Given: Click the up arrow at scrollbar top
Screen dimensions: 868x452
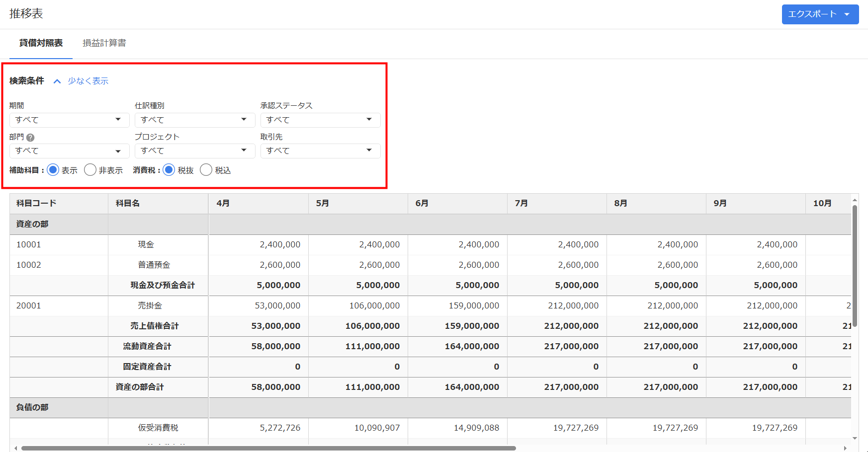Looking at the screenshot, I should pyautogui.click(x=855, y=200).
